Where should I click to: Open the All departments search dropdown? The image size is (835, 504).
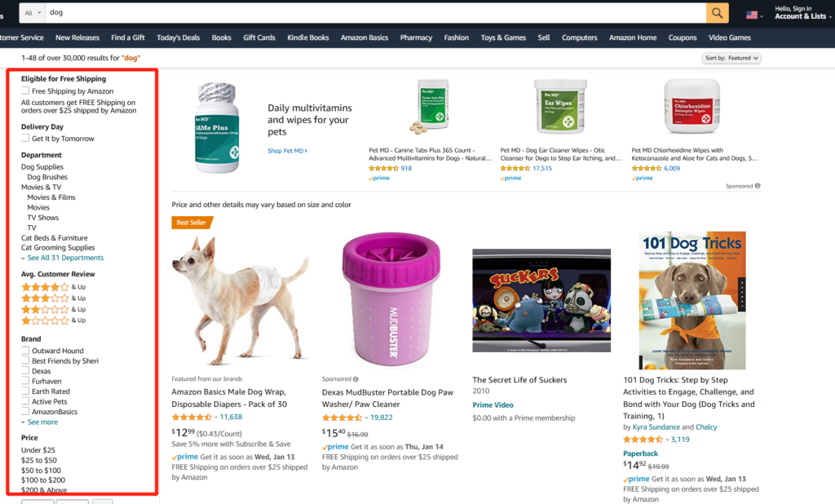(x=33, y=13)
